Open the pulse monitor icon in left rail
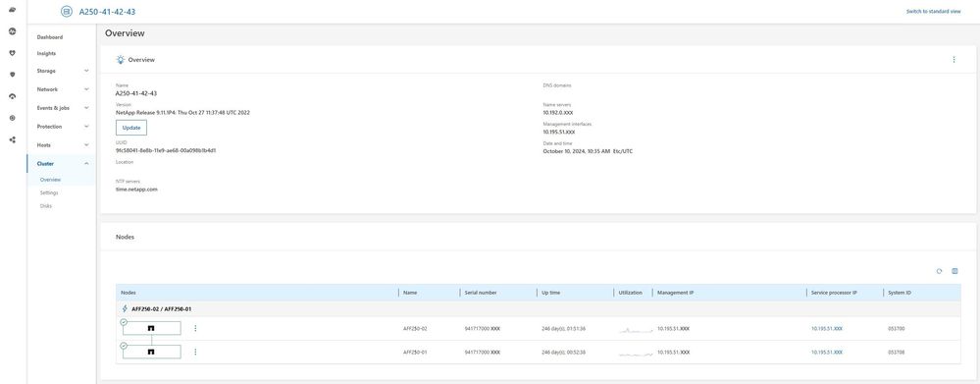The height and width of the screenshot is (384, 980). (13, 31)
